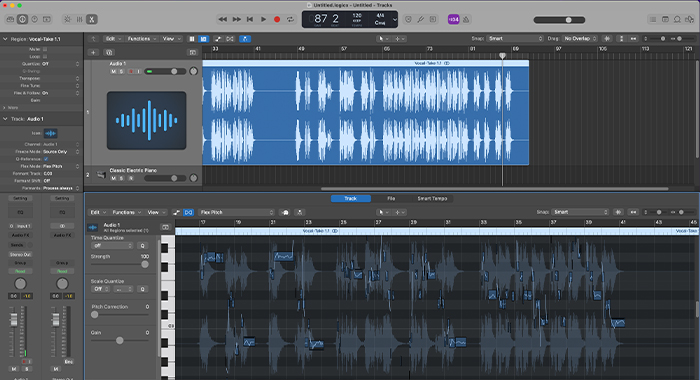Toggle Cycle mode in the transport
The image size is (700, 380).
tap(291, 19)
